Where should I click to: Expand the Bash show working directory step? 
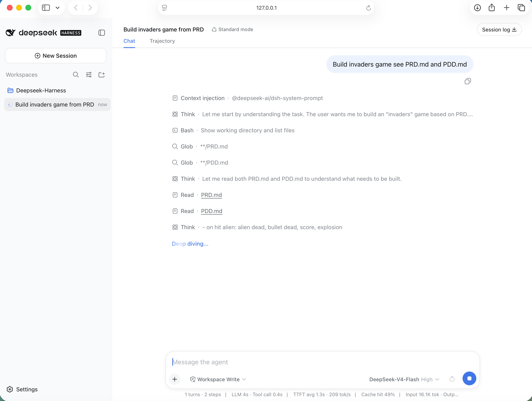tap(233, 130)
